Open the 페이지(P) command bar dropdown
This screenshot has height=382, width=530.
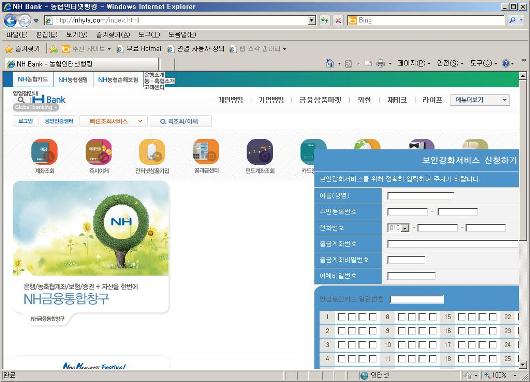point(414,63)
